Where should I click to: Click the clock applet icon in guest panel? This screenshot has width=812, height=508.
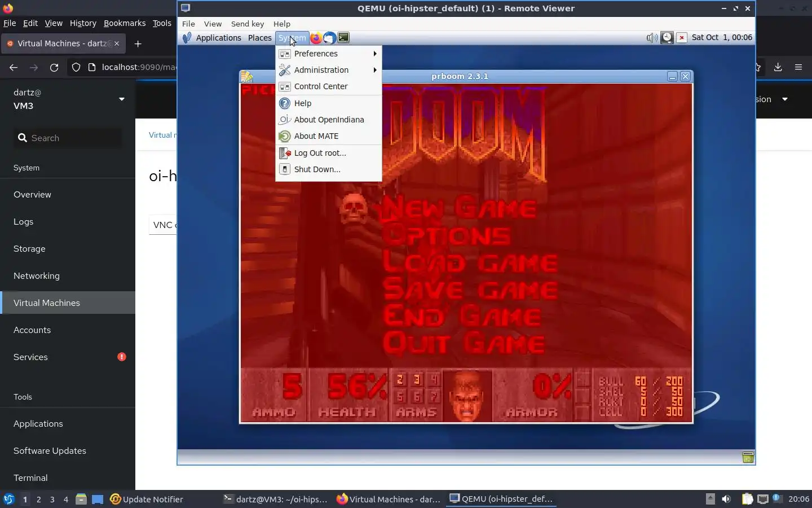click(667, 38)
